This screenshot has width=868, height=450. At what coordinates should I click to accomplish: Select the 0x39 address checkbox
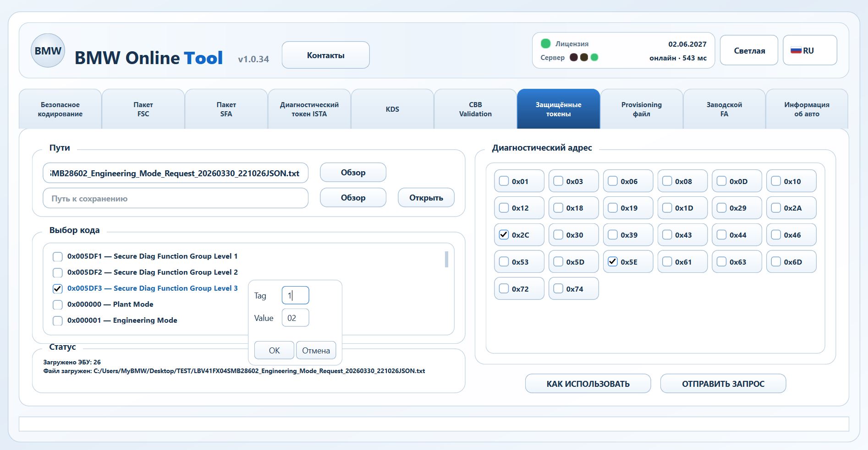pos(613,234)
